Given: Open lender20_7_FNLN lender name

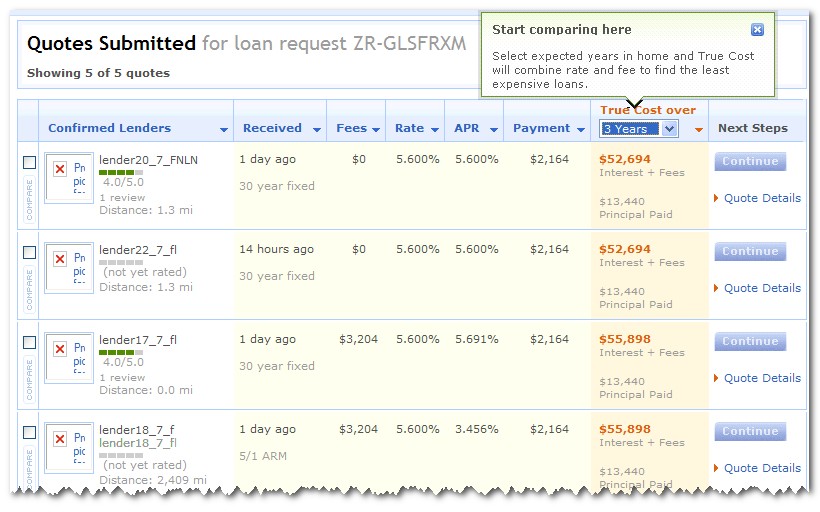Looking at the screenshot, I should point(149,160).
